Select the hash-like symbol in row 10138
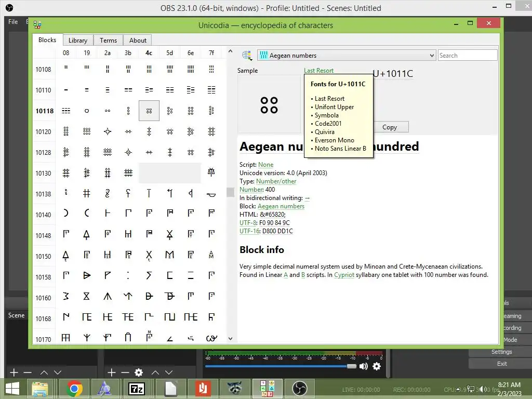The width and height of the screenshot is (532, 399). [x=87, y=194]
